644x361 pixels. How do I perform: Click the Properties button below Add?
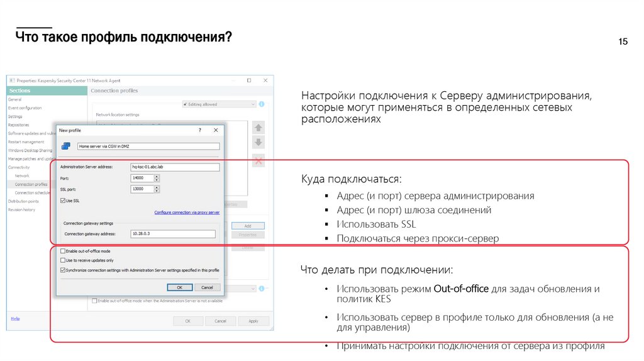(248, 235)
